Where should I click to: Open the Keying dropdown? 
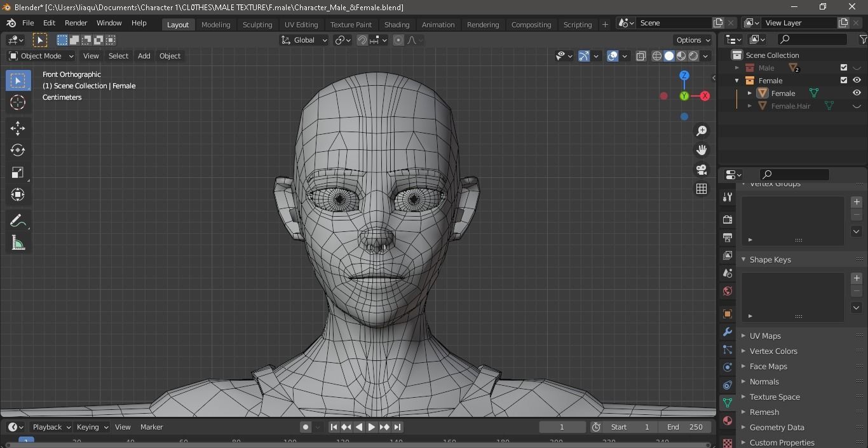92,427
